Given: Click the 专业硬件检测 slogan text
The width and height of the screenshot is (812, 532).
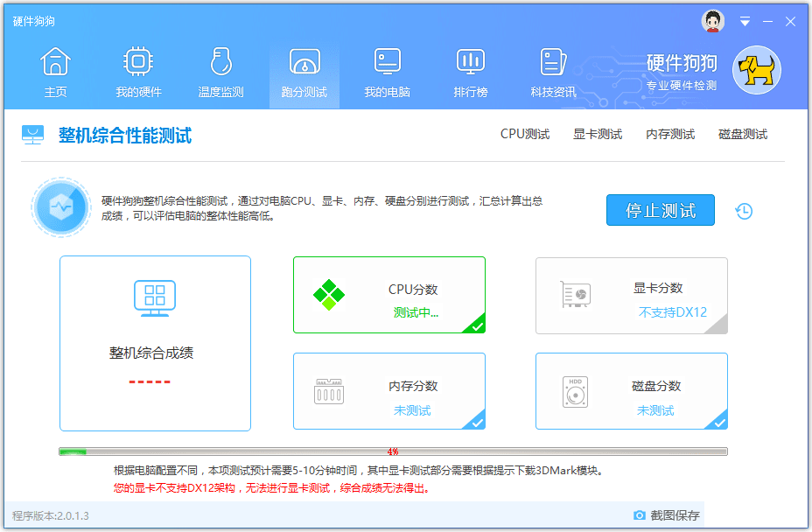Looking at the screenshot, I should coord(682,86).
